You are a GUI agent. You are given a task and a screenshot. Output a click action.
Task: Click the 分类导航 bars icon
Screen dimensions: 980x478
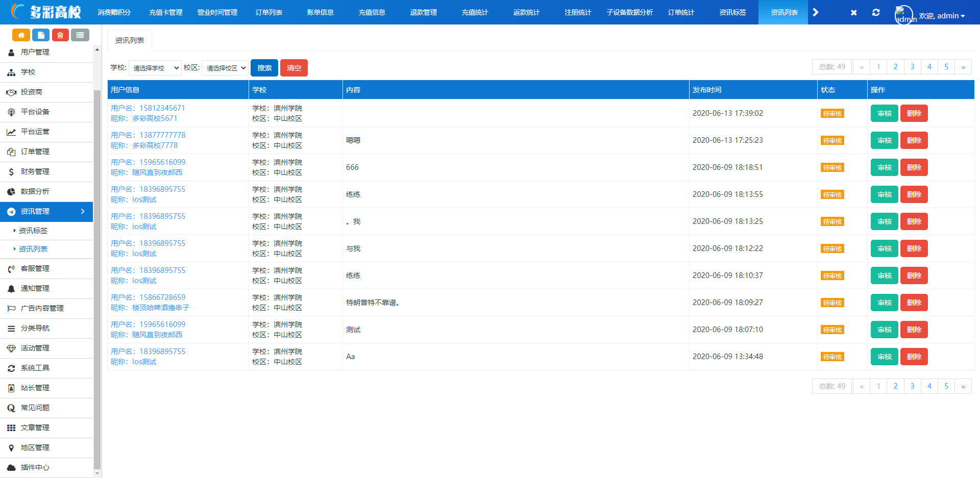click(x=11, y=329)
